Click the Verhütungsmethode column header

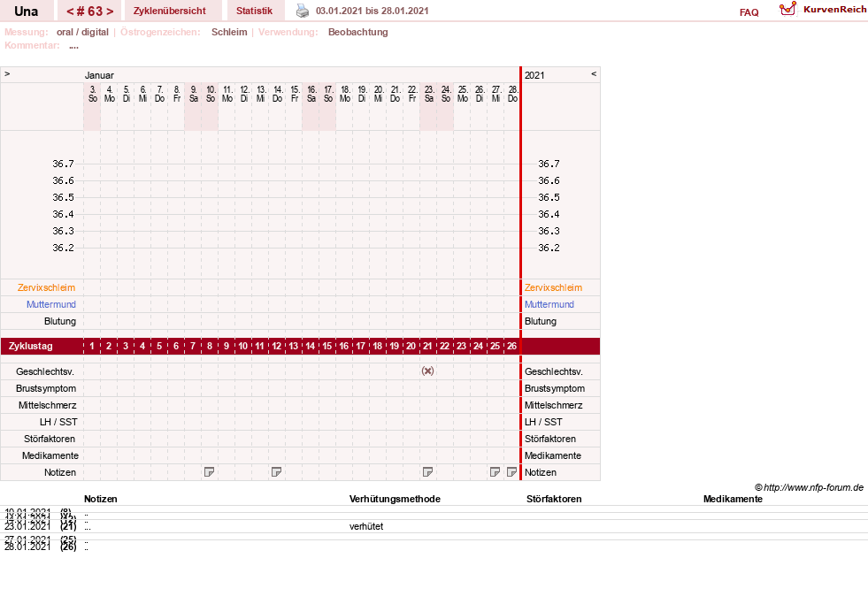tap(395, 499)
